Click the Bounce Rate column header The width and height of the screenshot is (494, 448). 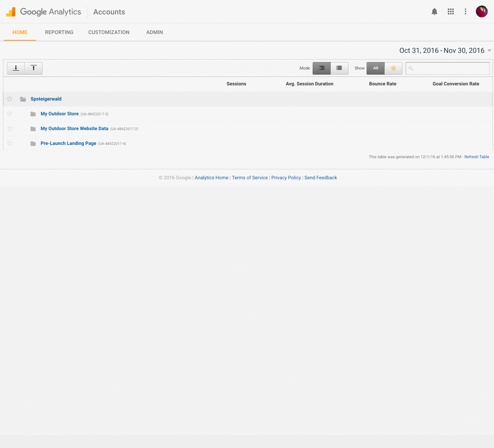[383, 84]
